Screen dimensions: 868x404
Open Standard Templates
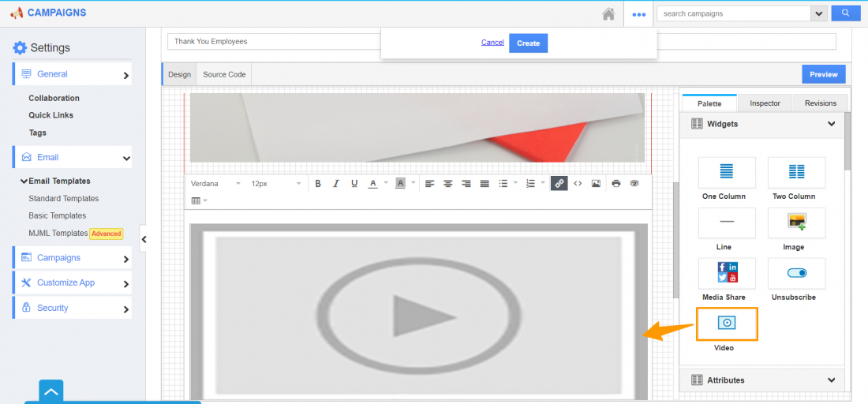(64, 198)
